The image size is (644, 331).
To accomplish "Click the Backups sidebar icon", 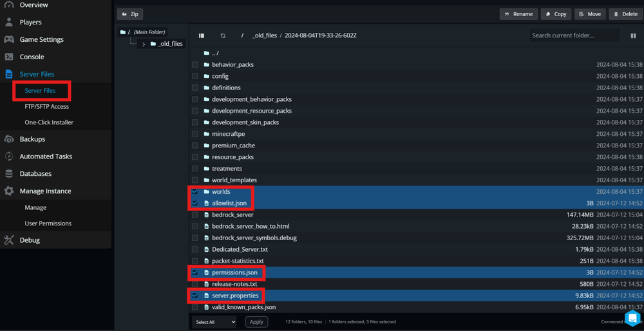I will 9,139.
